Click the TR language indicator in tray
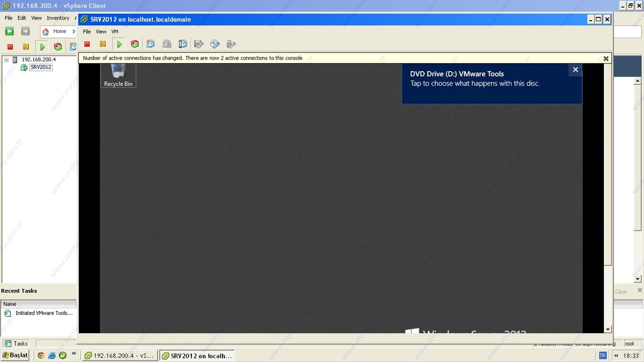This screenshot has width=644, height=362. point(603,355)
